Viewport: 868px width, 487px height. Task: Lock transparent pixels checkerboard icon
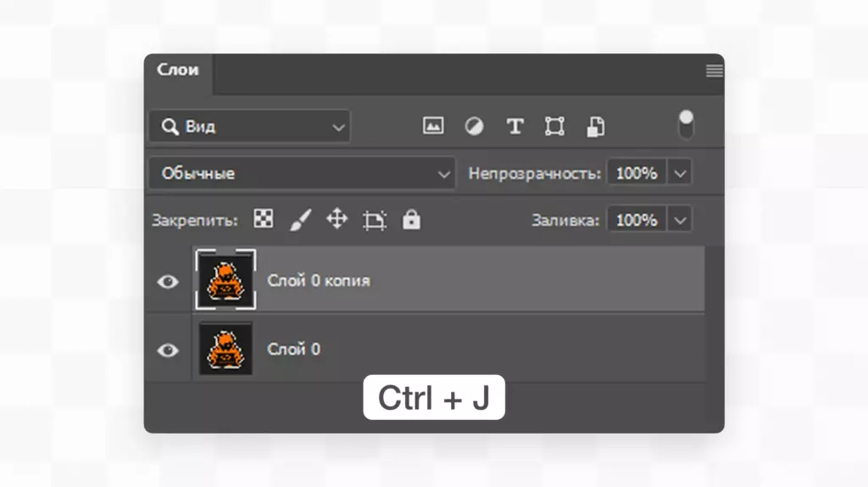point(264,219)
